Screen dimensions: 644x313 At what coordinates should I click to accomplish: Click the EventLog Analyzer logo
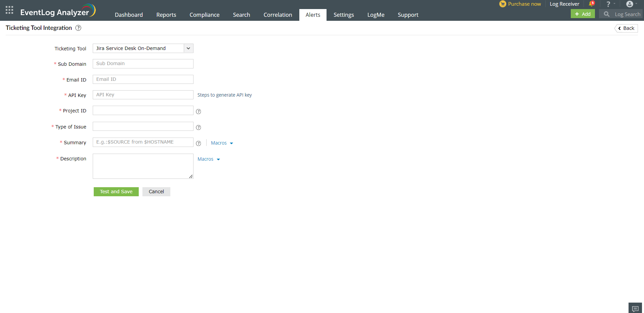(58, 11)
